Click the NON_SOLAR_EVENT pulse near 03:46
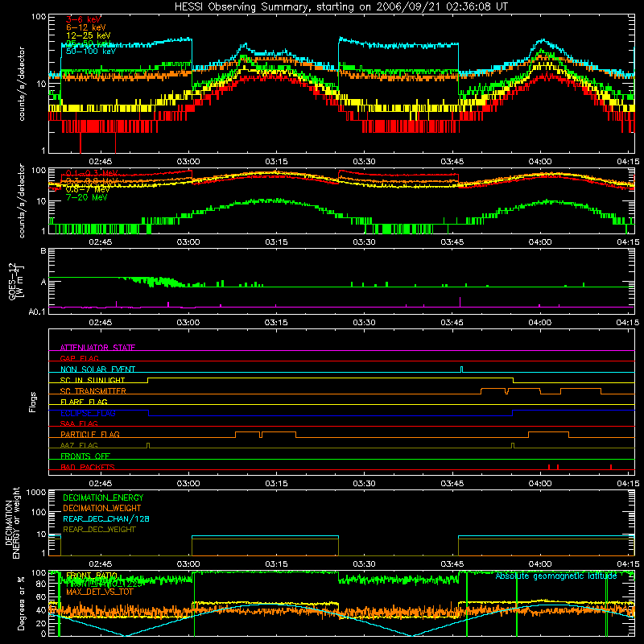Viewport: 644px width, 644px height. coord(461,369)
